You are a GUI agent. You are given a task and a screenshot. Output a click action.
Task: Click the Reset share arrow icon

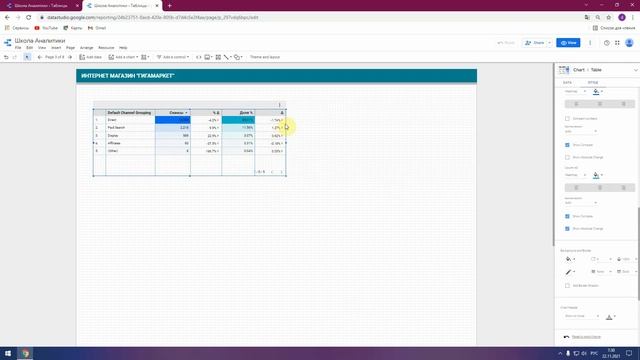click(x=500, y=43)
